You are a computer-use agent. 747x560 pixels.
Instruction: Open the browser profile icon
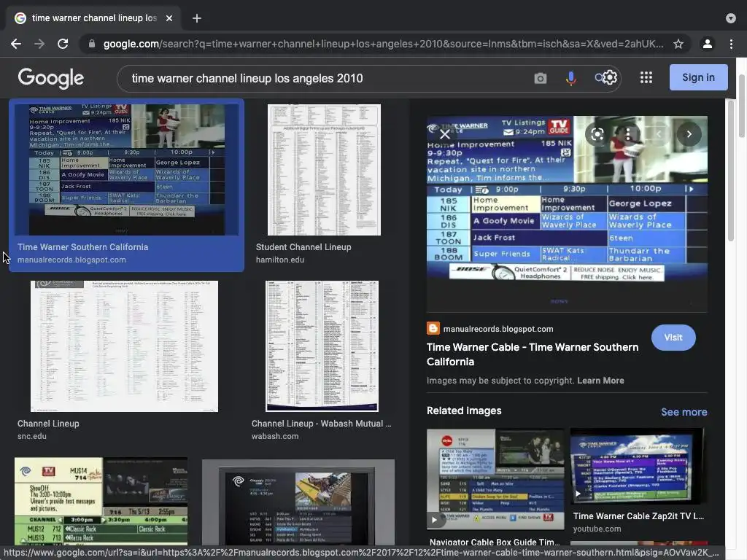(708, 44)
